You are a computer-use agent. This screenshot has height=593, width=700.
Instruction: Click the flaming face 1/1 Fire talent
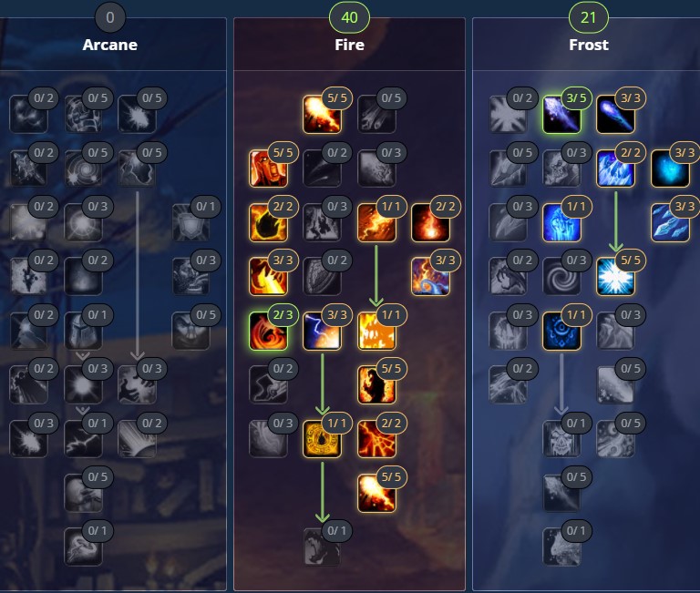point(376,331)
